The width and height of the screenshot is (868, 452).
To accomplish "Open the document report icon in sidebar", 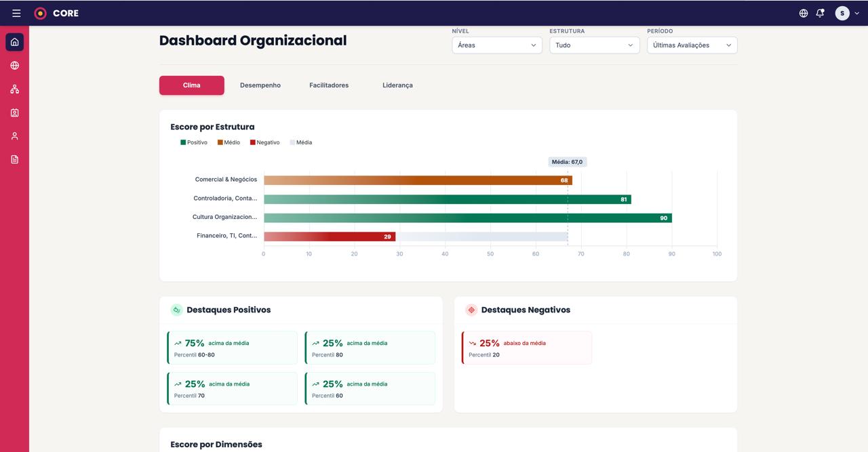I will point(15,159).
